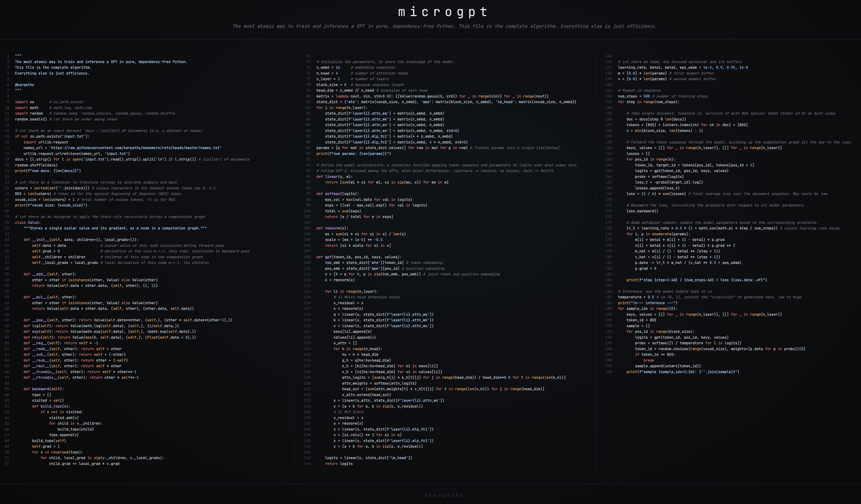Select the @karpathy tag in the docstring

tap(25, 85)
